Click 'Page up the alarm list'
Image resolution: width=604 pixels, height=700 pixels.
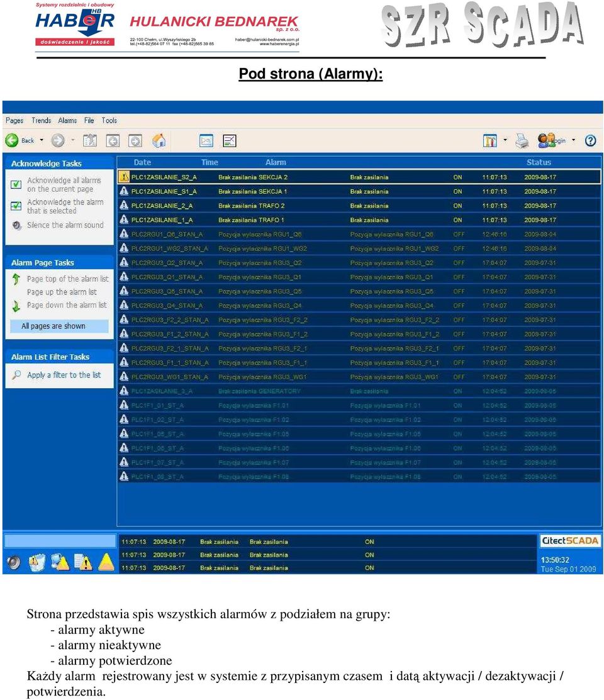click(x=62, y=292)
